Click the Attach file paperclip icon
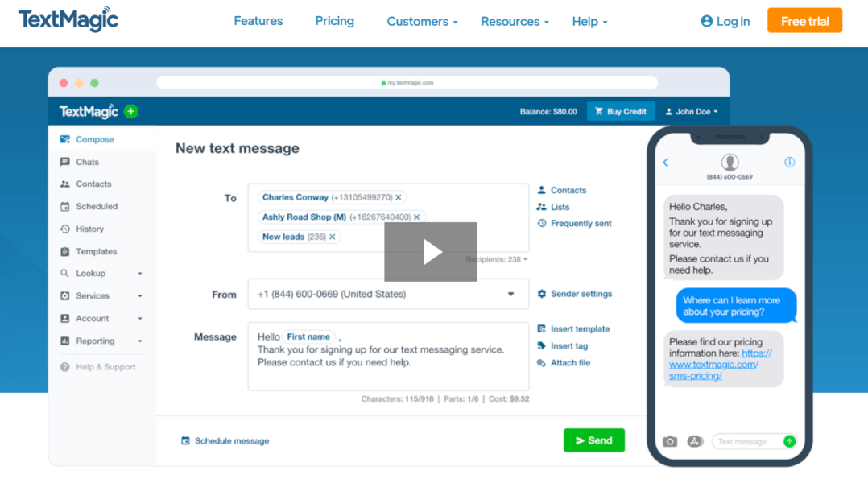This screenshot has width=868, height=483. coord(542,363)
